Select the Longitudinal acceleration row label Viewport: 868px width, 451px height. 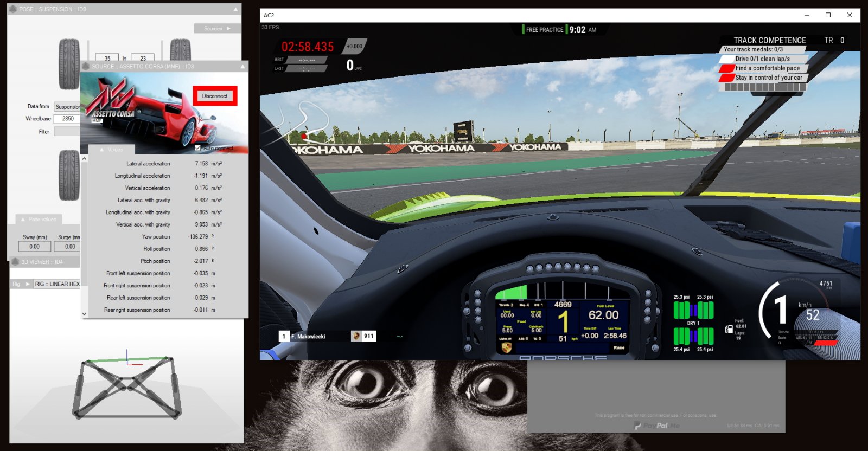[142, 176]
